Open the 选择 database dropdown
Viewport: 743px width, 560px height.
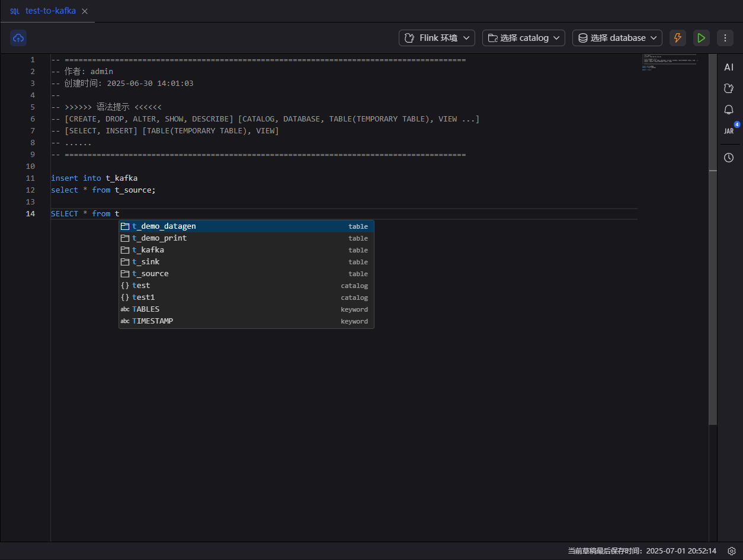click(617, 38)
